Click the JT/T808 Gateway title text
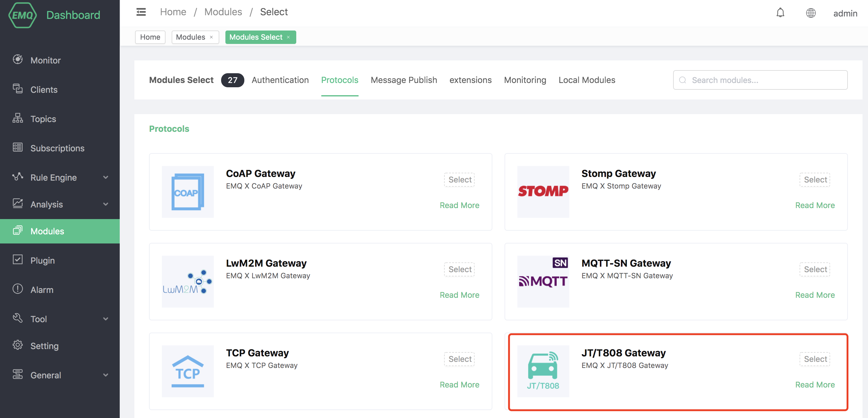The image size is (868, 418). click(x=623, y=353)
